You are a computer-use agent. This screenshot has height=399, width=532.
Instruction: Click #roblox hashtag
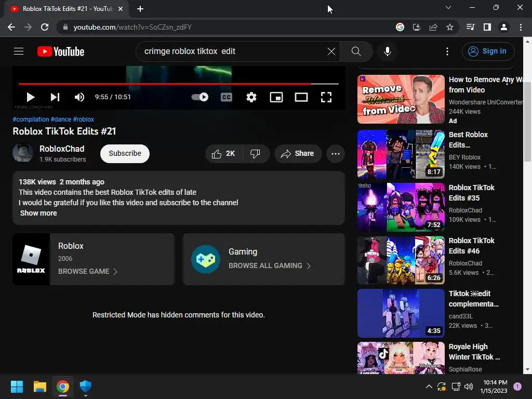click(x=84, y=119)
